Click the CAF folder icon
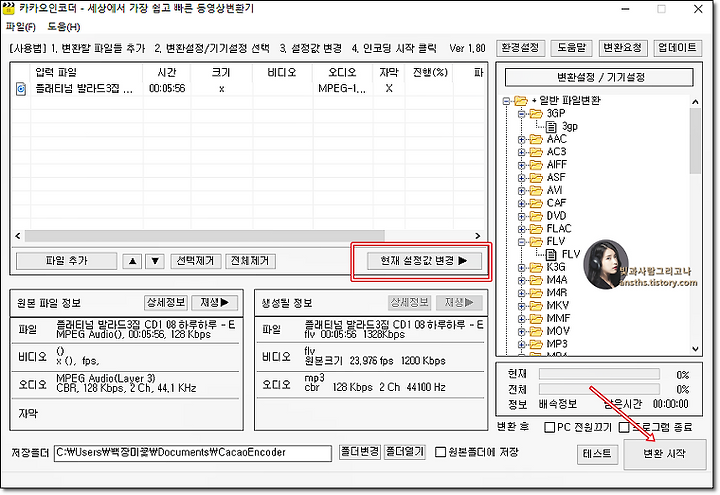Viewport: 720px width, 495px height. tap(536, 203)
